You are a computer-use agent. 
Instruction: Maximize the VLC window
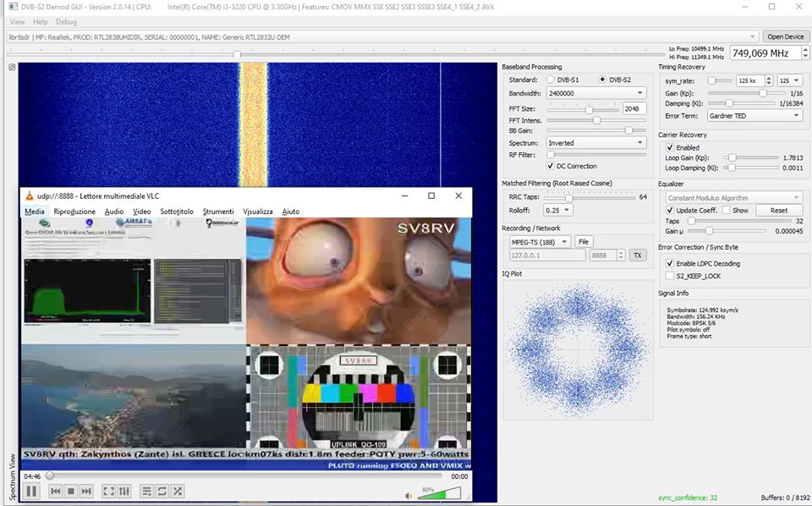coord(431,195)
